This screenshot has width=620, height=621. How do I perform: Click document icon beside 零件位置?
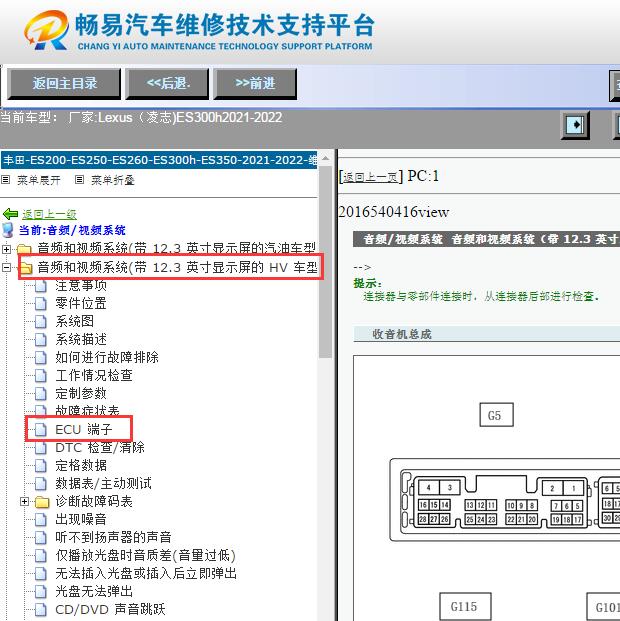(40, 303)
